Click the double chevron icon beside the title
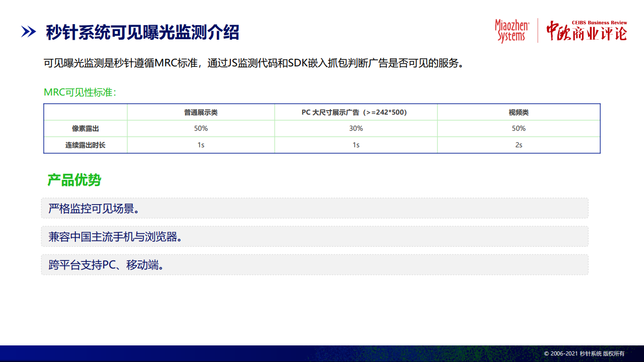Image resolution: width=644 pixels, height=362 pixels. click(x=28, y=32)
